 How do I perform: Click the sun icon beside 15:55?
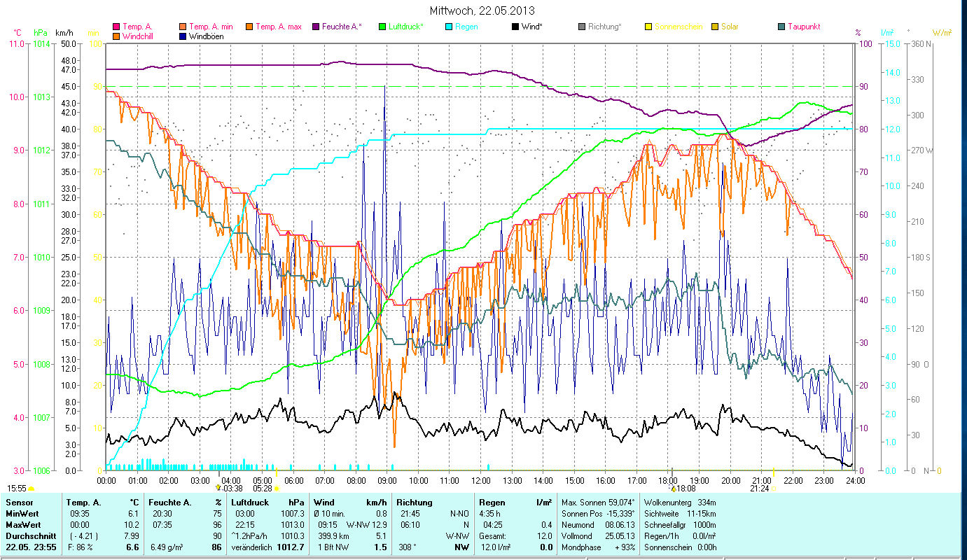point(32,488)
